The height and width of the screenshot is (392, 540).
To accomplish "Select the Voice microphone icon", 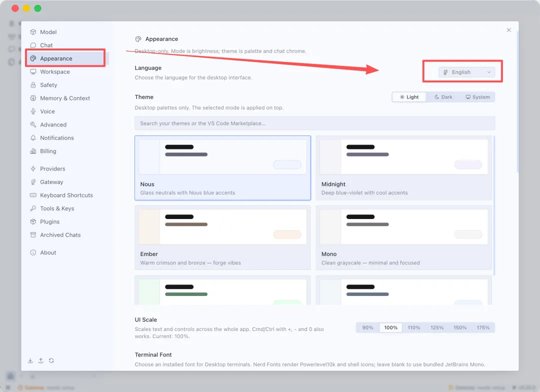I will tap(33, 111).
